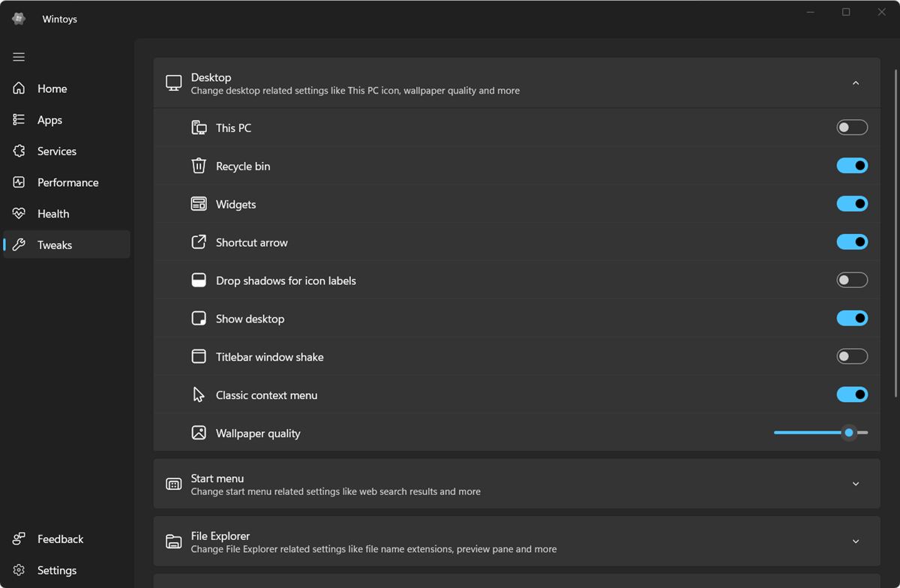Enable Drop shadows for icon labels toggle
This screenshot has height=588, width=900.
click(852, 280)
